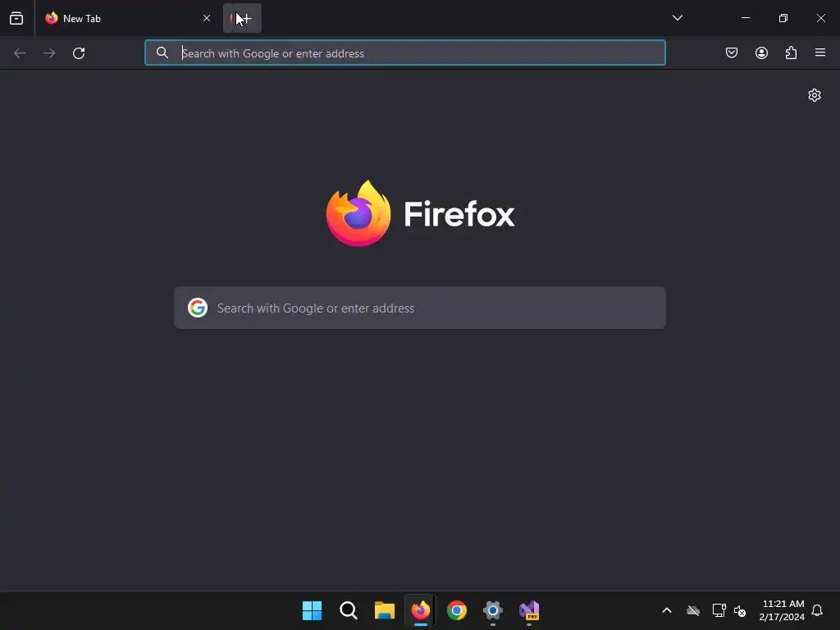Open the Firefox application menu
This screenshot has width=840, height=630.
point(820,52)
